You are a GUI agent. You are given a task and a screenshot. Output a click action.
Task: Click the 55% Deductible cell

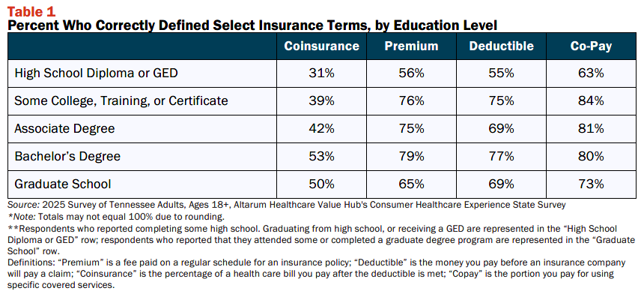[501, 73]
